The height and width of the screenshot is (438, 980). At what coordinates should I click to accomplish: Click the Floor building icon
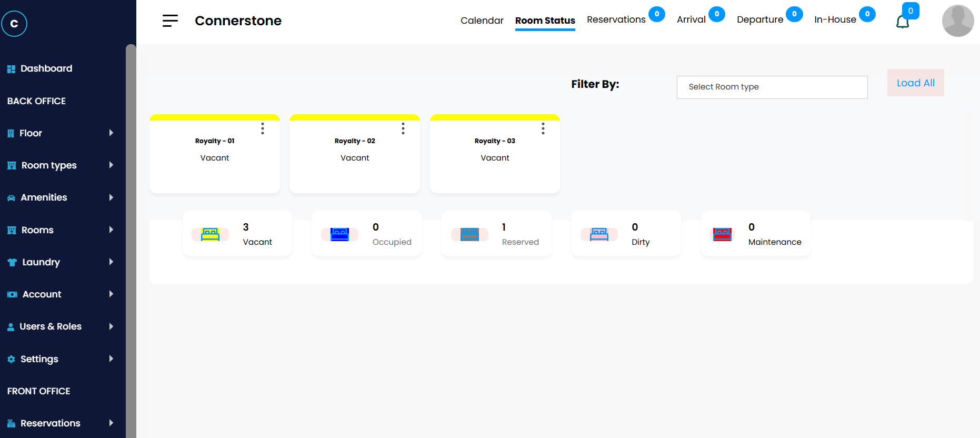click(x=11, y=134)
